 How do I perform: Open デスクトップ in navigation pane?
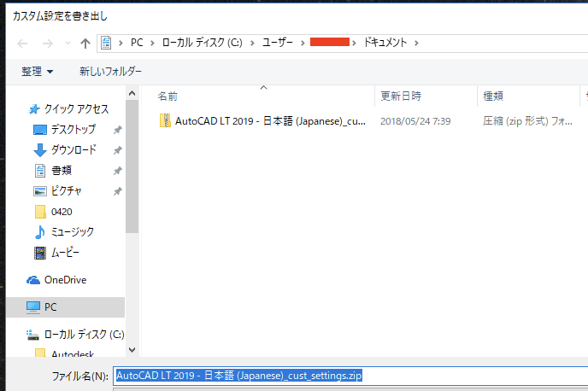(x=73, y=130)
